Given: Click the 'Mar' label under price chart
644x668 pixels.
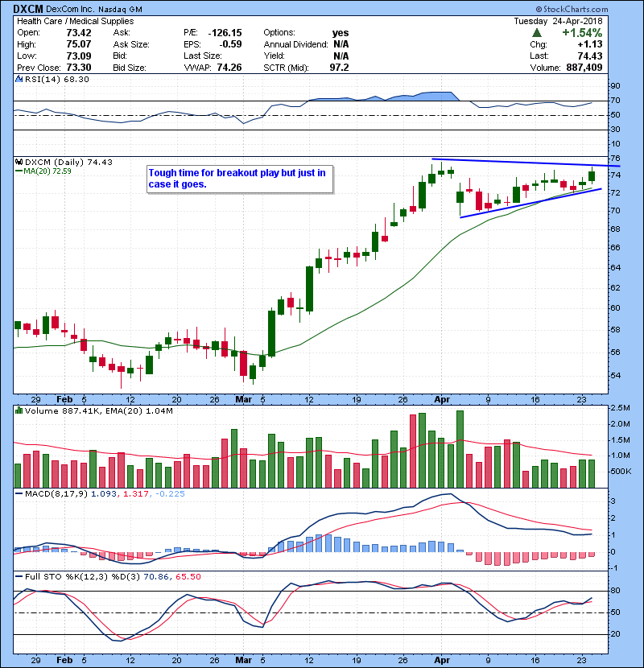Looking at the screenshot, I should pos(243,400).
